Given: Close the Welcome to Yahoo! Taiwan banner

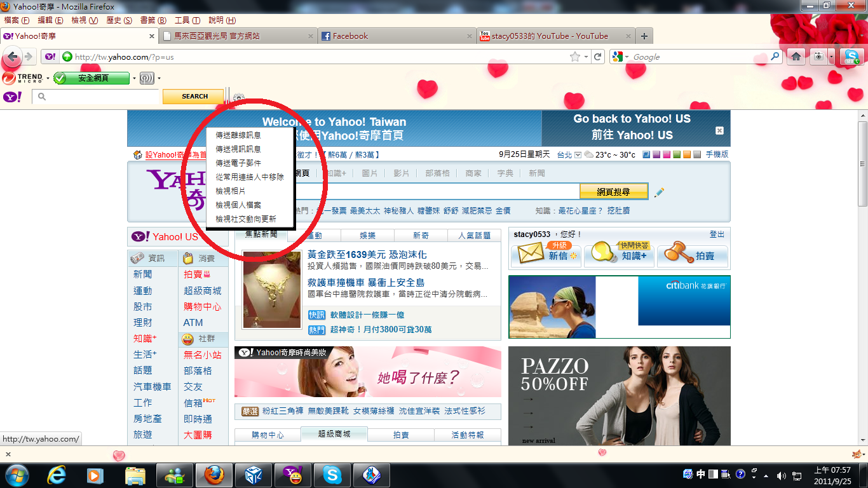Looking at the screenshot, I should pos(719,130).
